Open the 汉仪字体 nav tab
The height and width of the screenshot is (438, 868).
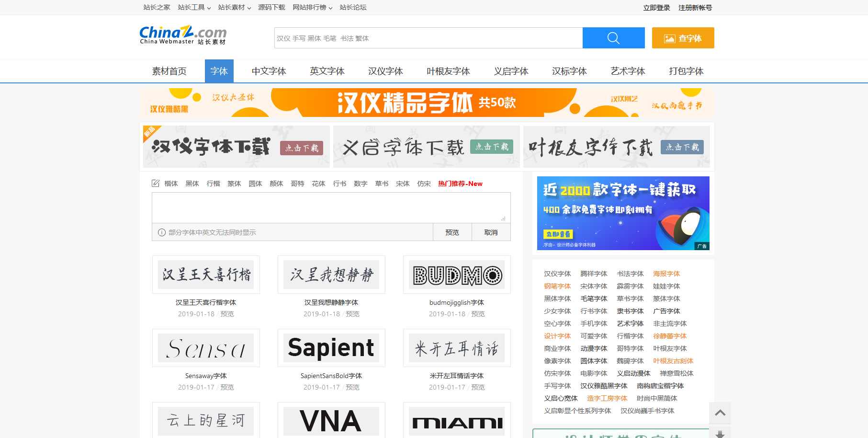point(386,71)
